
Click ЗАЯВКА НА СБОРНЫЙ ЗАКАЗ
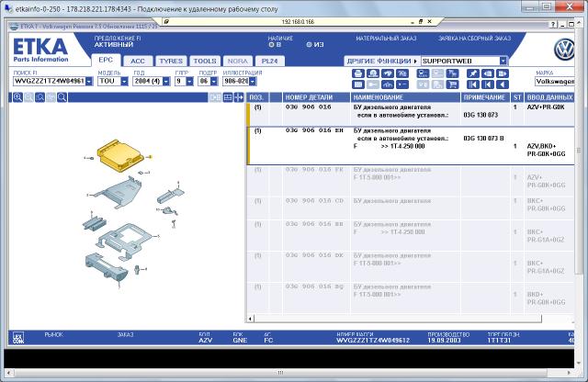(x=474, y=39)
